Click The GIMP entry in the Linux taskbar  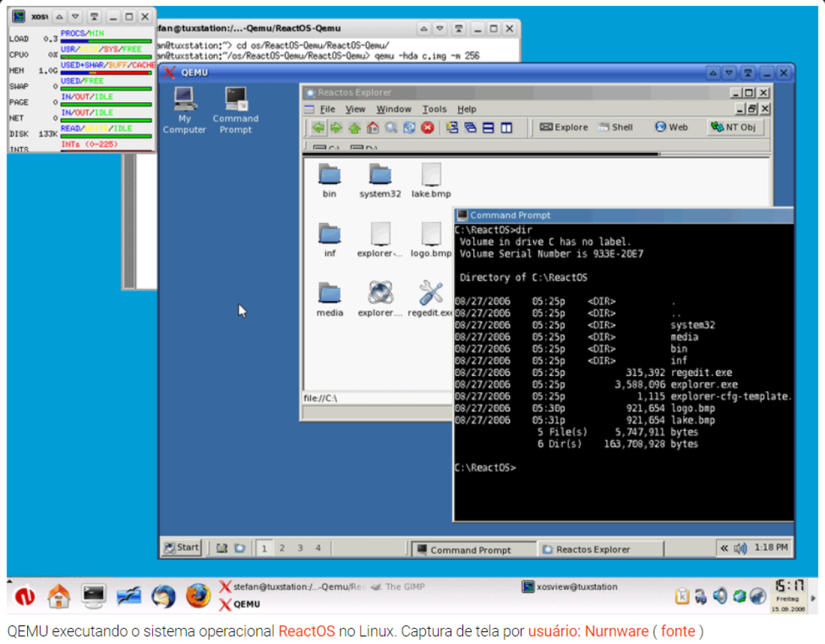tap(397, 587)
